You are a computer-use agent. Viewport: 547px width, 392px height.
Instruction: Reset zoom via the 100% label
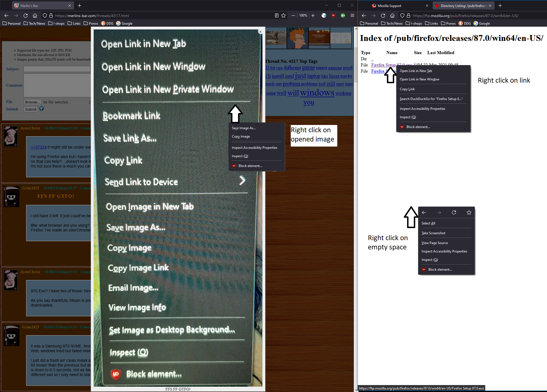click(303, 16)
